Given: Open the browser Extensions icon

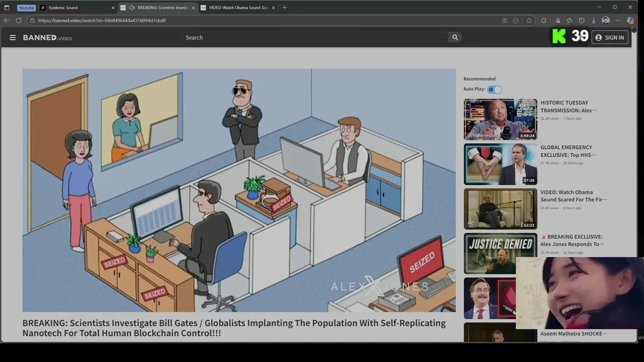Looking at the screenshot, I should point(544,21).
